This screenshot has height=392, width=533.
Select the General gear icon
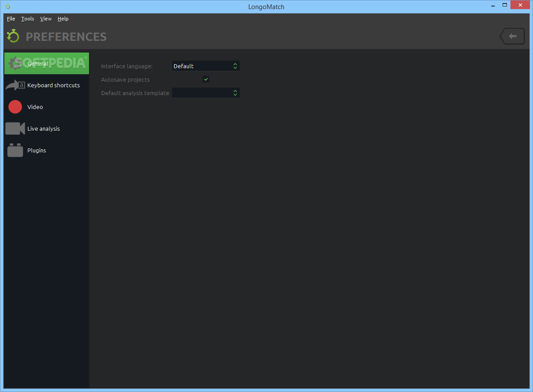coord(16,63)
